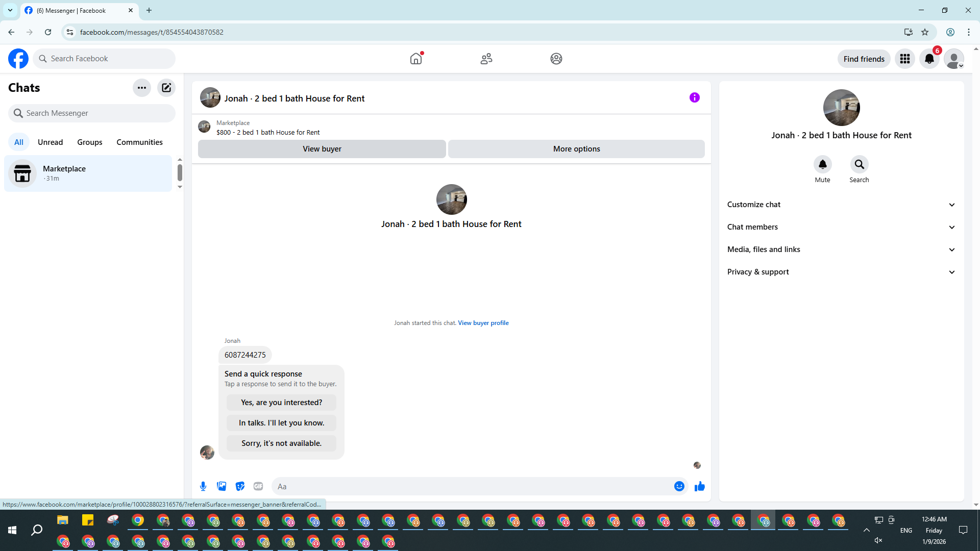
Task: Open the View buyer profile link
Action: 483,323
